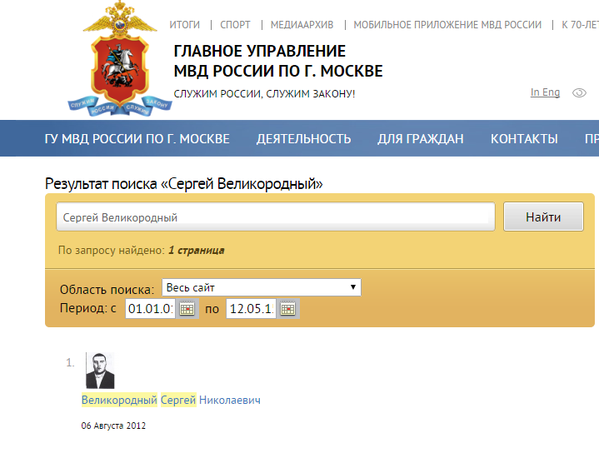This screenshot has height=458, width=599.
Task: Open the end date calendar picker icon
Action: (288, 309)
